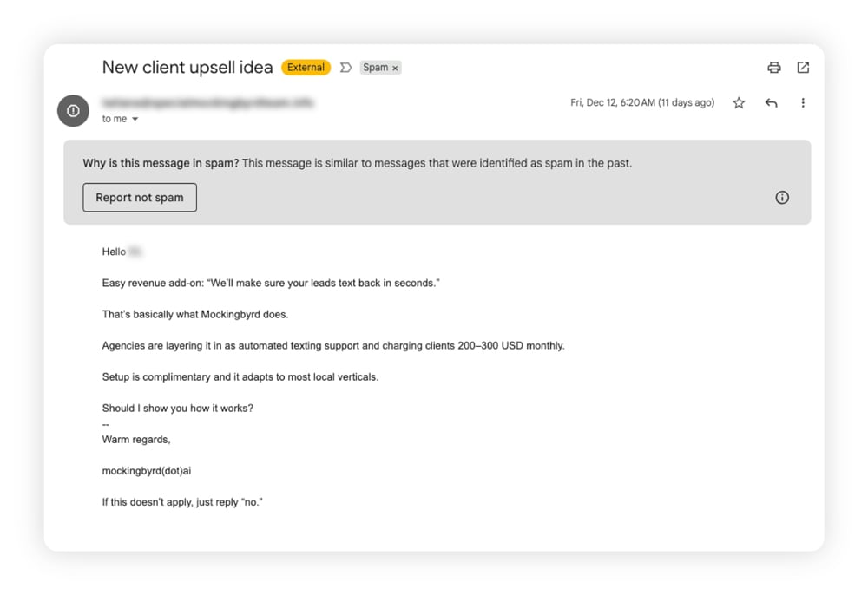868x595 pixels.
Task: Expand the 'to me' recipient details
Action: 114,119
